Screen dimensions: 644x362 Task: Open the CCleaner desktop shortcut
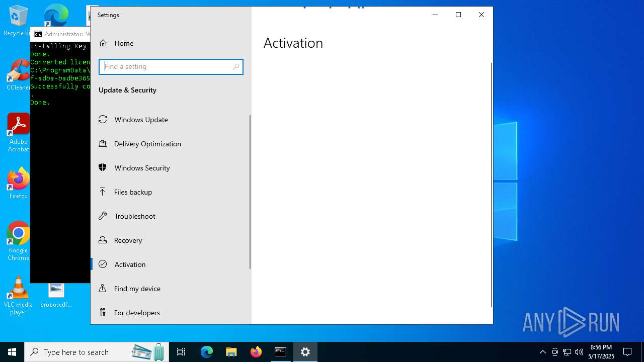[18, 74]
